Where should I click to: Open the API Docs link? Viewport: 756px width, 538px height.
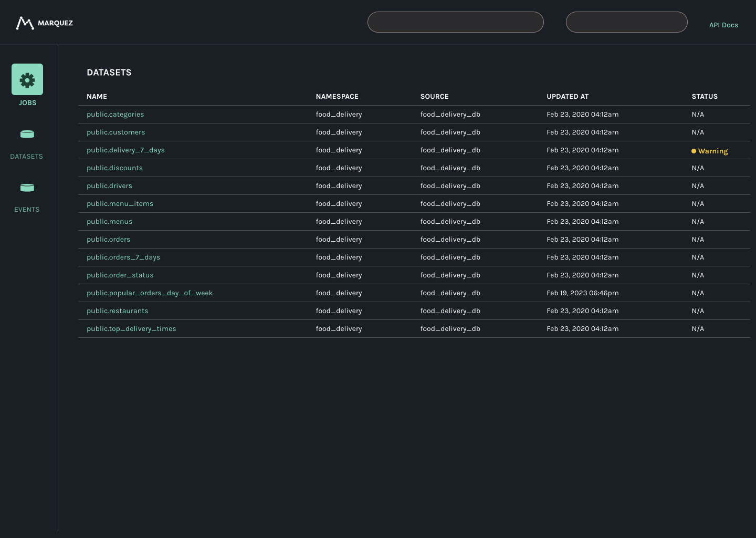(x=723, y=25)
